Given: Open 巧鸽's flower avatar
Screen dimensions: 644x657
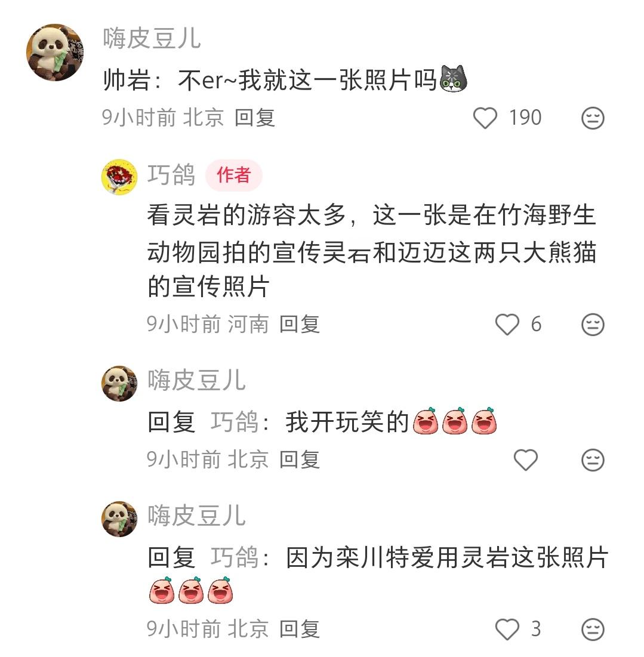Looking at the screenshot, I should click(x=119, y=177).
